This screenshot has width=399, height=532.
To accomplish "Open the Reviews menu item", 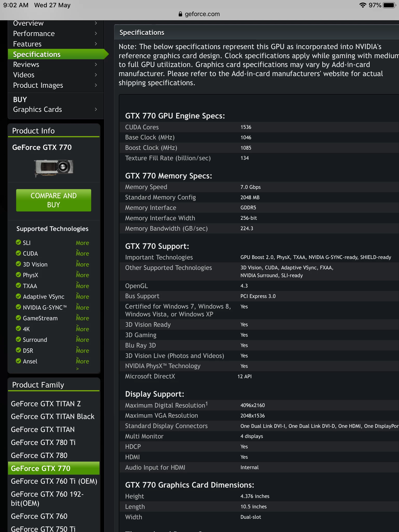I will coord(26,65).
